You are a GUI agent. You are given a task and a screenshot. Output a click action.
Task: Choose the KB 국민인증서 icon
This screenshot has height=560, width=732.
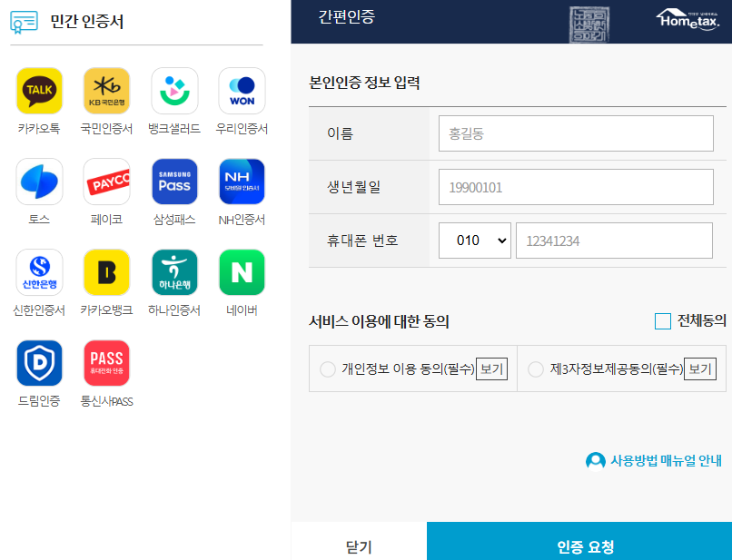pyautogui.click(x=106, y=91)
